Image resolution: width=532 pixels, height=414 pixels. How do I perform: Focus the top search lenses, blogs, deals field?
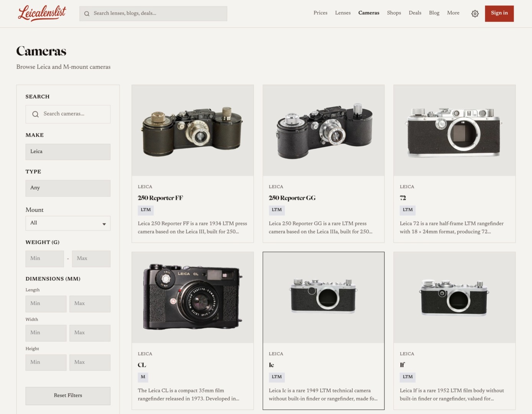(153, 13)
